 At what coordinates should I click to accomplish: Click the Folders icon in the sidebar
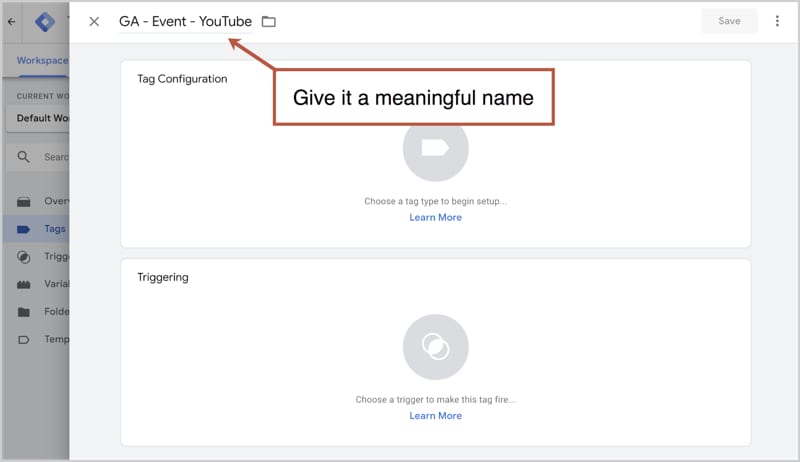23,312
